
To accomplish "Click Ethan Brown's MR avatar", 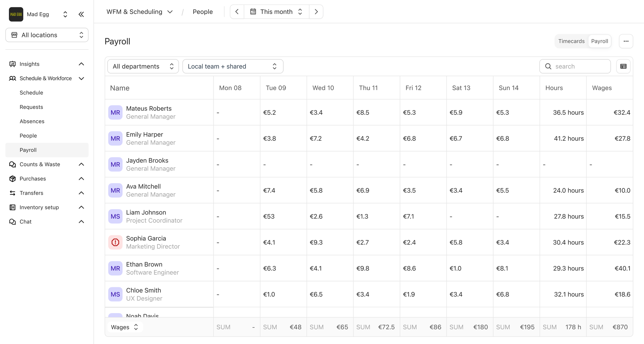I will tap(115, 268).
